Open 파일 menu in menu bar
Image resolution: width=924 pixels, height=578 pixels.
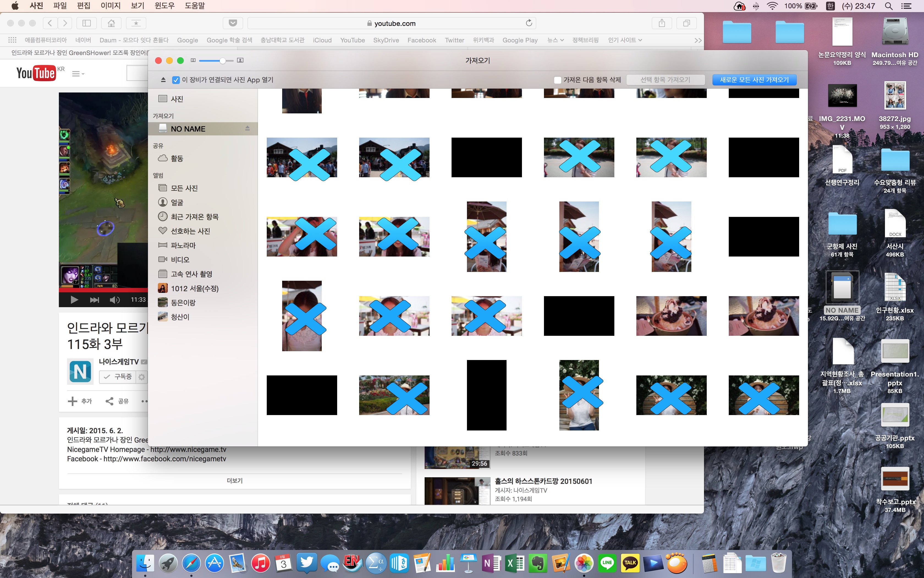(x=60, y=6)
